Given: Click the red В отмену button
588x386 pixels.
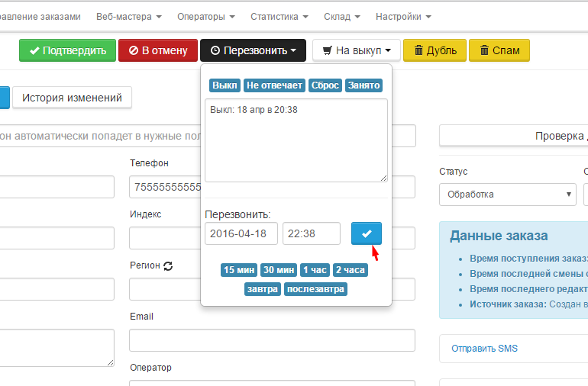Looking at the screenshot, I should 158,50.
